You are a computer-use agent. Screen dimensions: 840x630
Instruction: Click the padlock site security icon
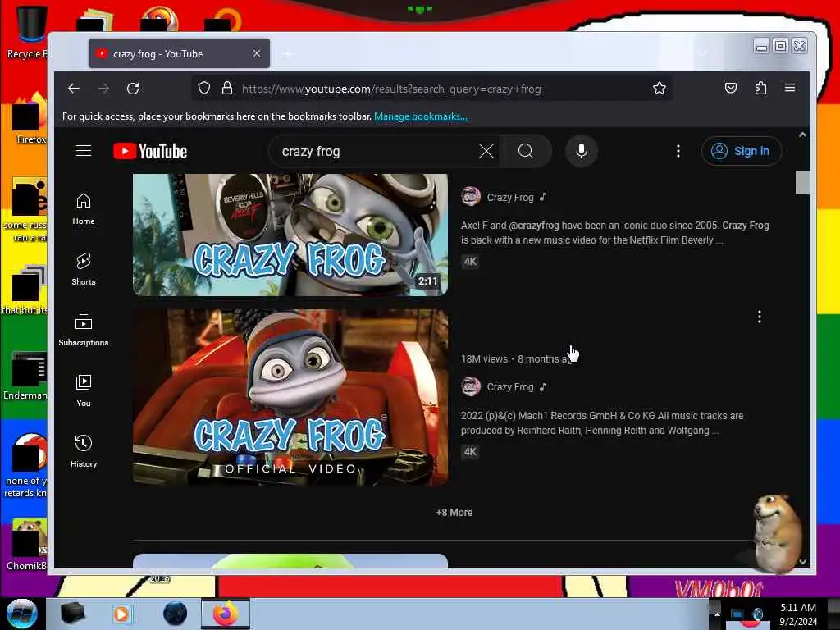pyautogui.click(x=227, y=89)
